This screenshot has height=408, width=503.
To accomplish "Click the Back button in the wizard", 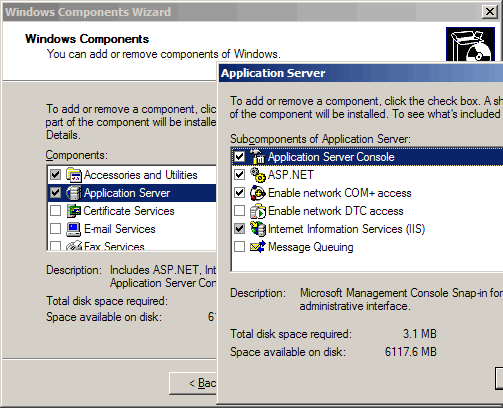I will [x=193, y=383].
